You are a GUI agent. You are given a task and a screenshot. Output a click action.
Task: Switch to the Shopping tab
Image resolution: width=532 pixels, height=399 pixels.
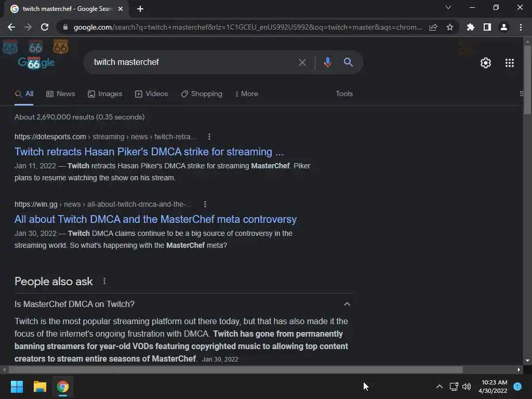[202, 94]
